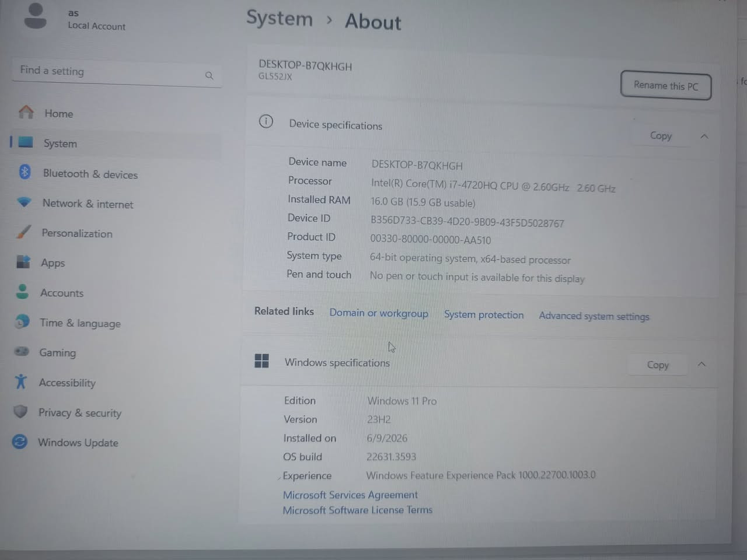This screenshot has height=560, width=747.
Task: Click System in the breadcrumb header
Action: click(x=280, y=18)
